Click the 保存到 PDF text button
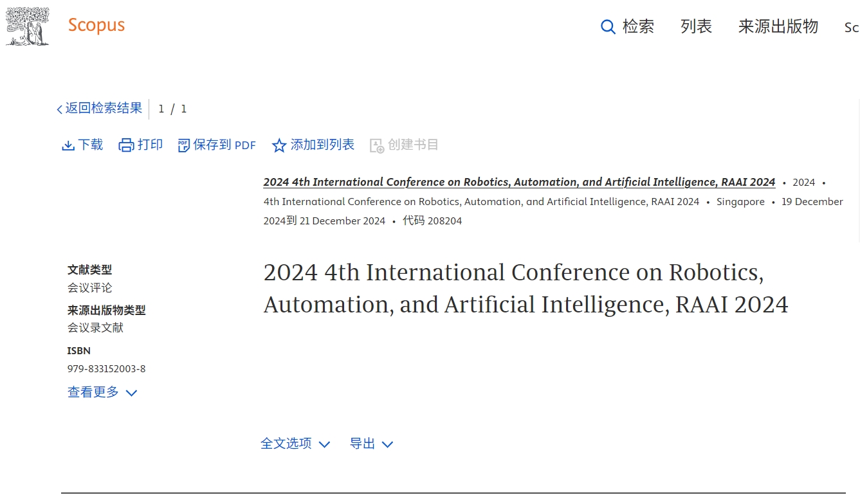 (224, 145)
